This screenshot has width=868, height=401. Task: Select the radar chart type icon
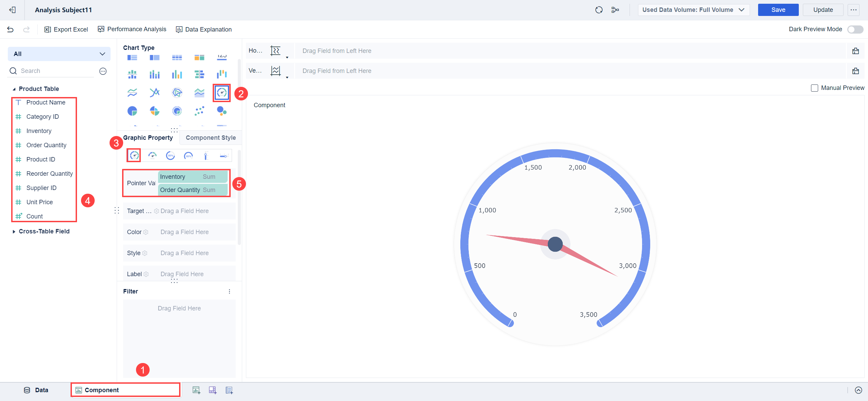177,92
